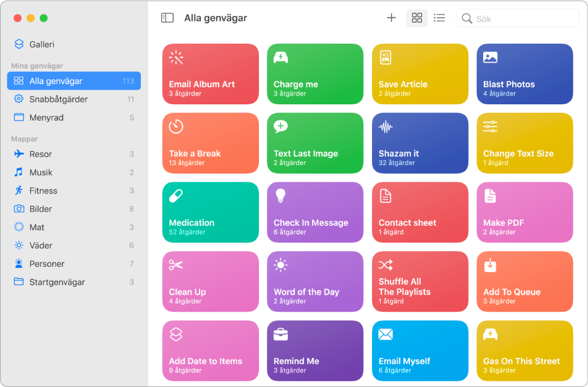The image size is (588, 387).
Task: Switch to list view
Action: click(440, 18)
